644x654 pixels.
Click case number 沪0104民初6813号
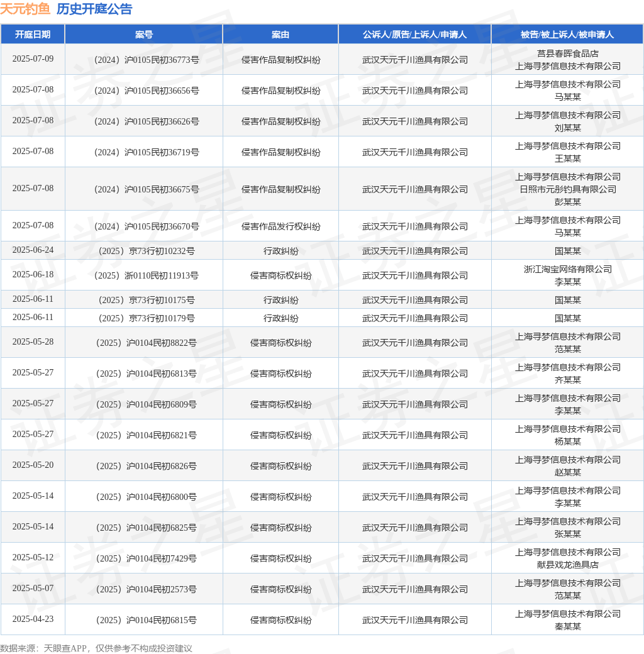click(x=162, y=374)
